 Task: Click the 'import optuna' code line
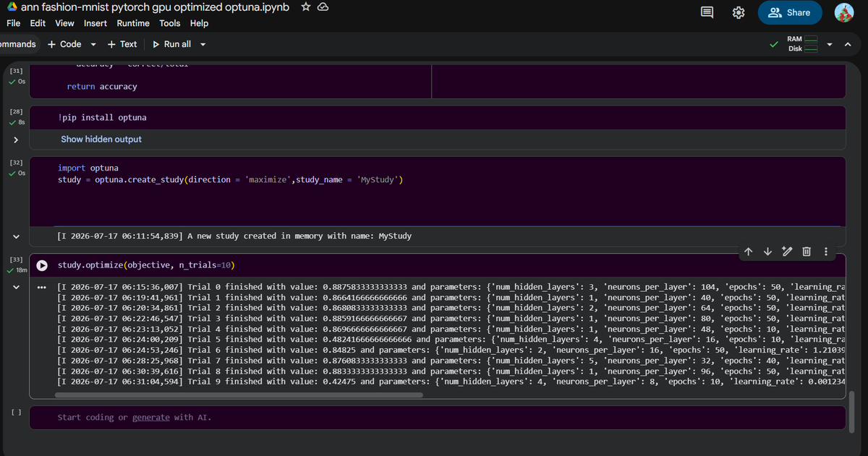click(88, 168)
